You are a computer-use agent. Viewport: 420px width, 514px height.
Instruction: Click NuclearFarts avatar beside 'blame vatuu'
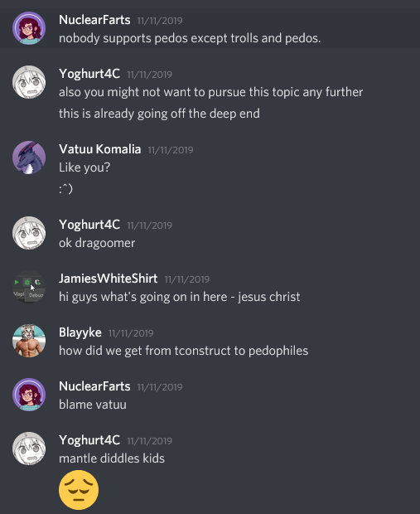[29, 395]
